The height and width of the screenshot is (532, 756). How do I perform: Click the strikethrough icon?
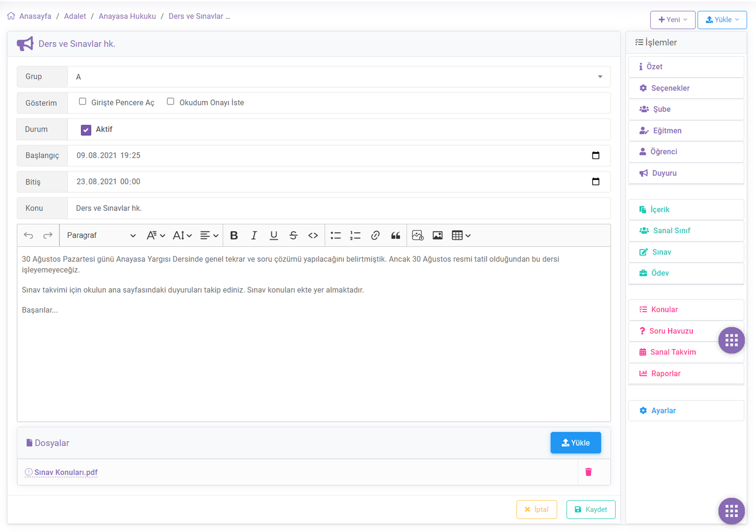(x=293, y=236)
